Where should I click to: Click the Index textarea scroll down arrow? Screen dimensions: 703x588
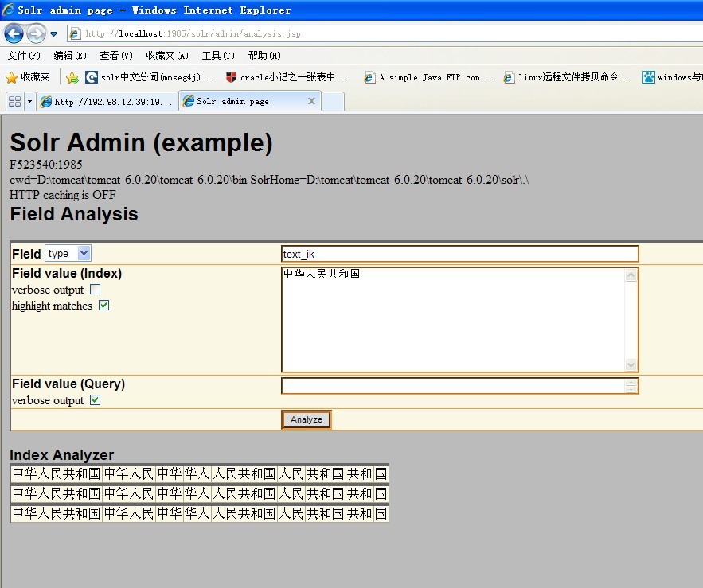pyautogui.click(x=631, y=364)
